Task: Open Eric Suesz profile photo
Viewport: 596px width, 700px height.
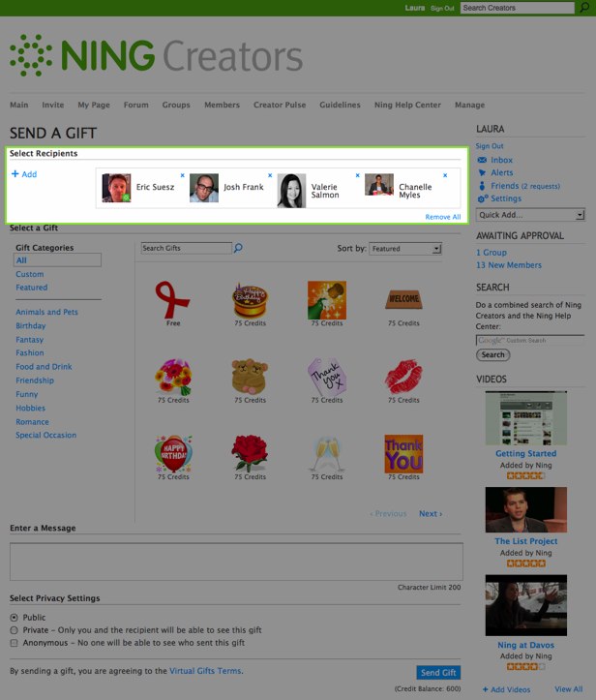Action: coord(116,188)
